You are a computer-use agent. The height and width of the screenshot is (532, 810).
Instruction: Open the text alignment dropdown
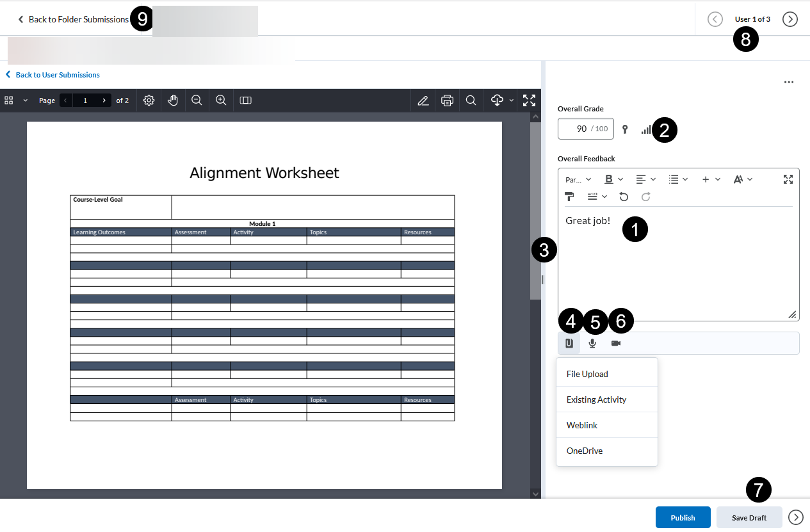point(645,179)
